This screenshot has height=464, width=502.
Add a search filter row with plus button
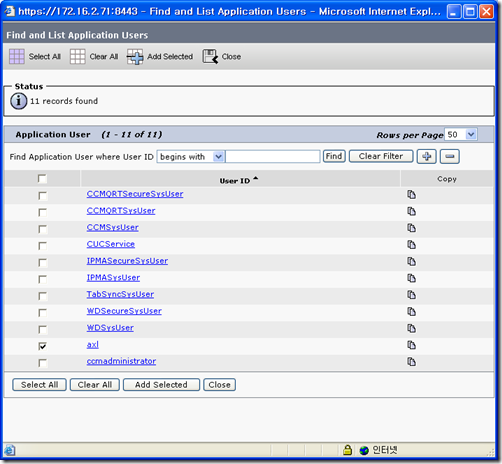point(426,156)
